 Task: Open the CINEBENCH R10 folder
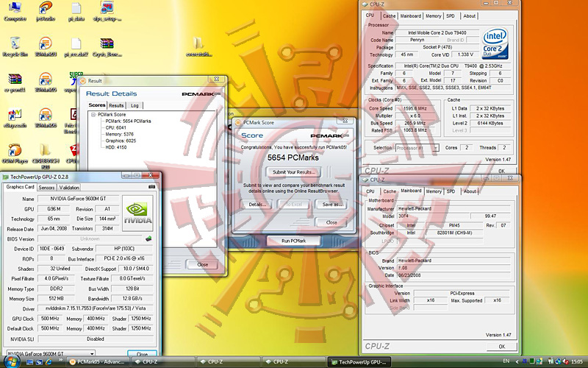click(x=46, y=156)
